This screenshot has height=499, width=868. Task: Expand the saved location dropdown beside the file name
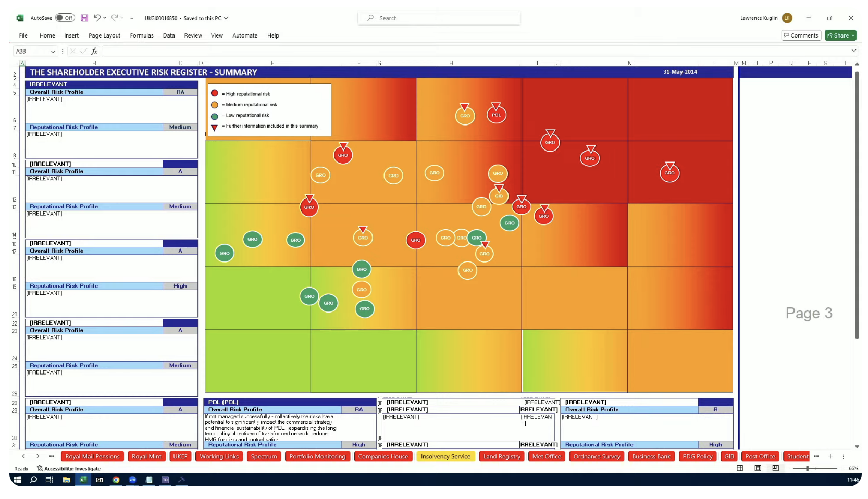point(226,18)
